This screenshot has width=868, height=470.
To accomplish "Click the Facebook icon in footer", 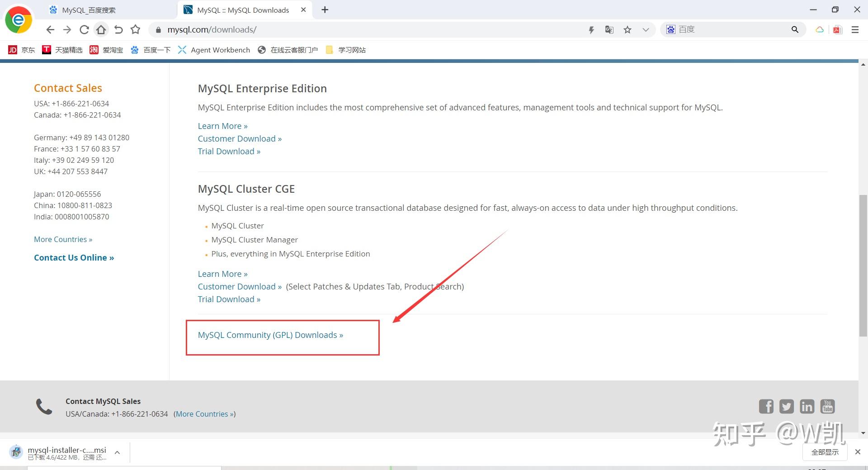I will 766,406.
